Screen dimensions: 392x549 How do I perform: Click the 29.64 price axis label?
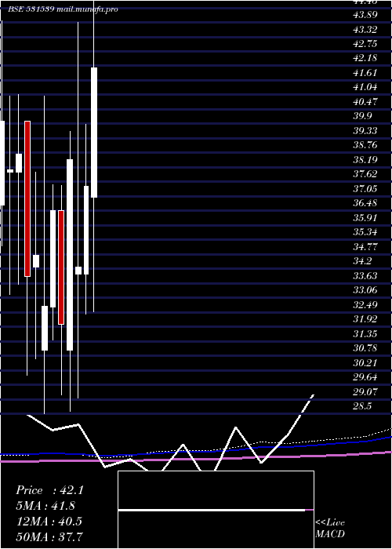pyautogui.click(x=365, y=377)
